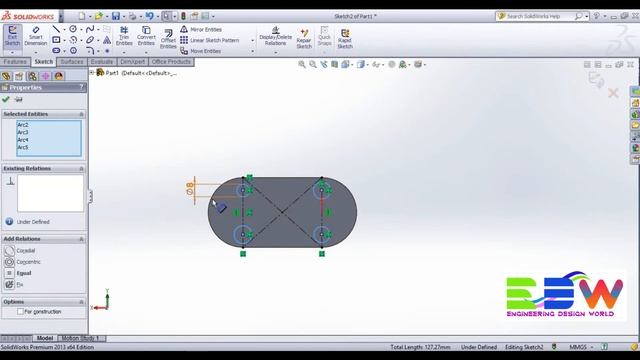Add the Coradial relation

[20, 251]
